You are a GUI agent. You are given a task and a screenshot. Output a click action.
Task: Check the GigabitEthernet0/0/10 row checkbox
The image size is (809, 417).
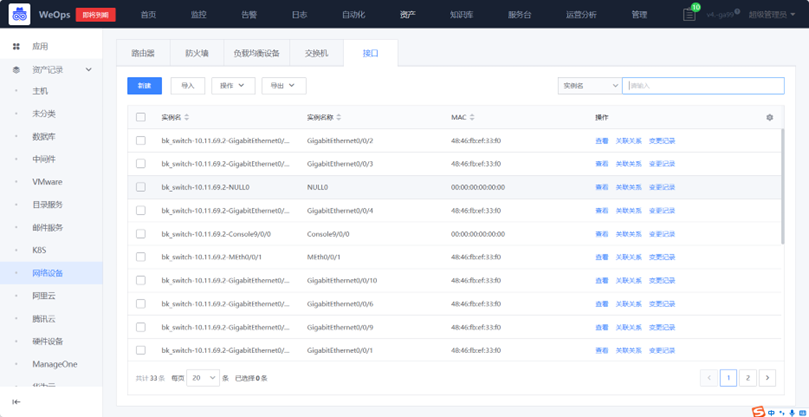tap(140, 280)
